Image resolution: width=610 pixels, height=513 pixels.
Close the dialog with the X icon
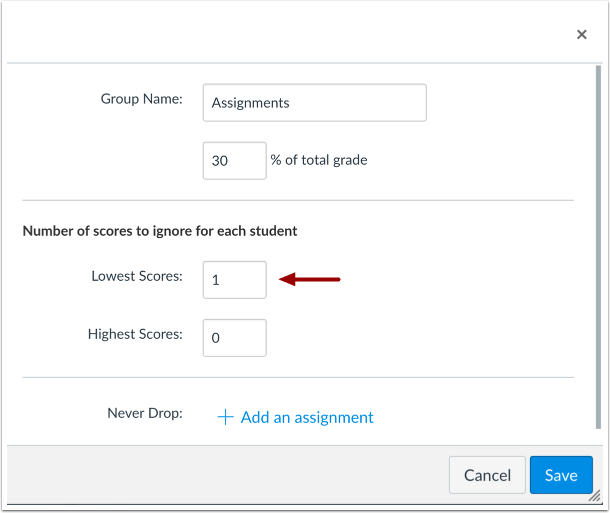click(x=582, y=35)
